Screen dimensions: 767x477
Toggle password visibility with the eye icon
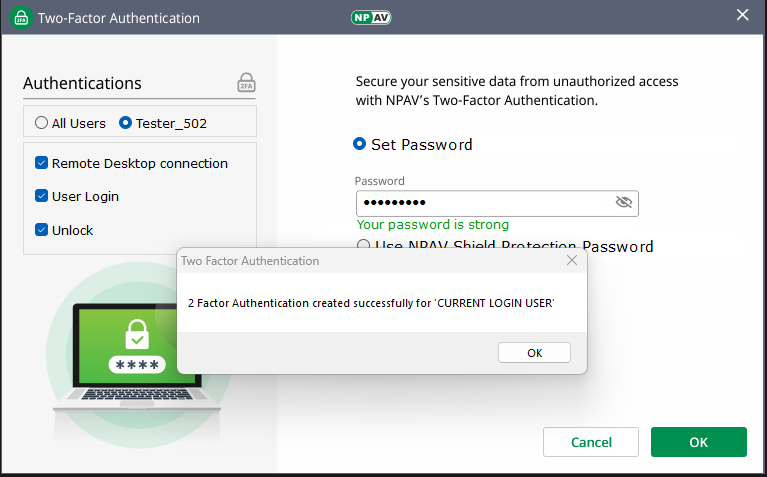coord(624,203)
